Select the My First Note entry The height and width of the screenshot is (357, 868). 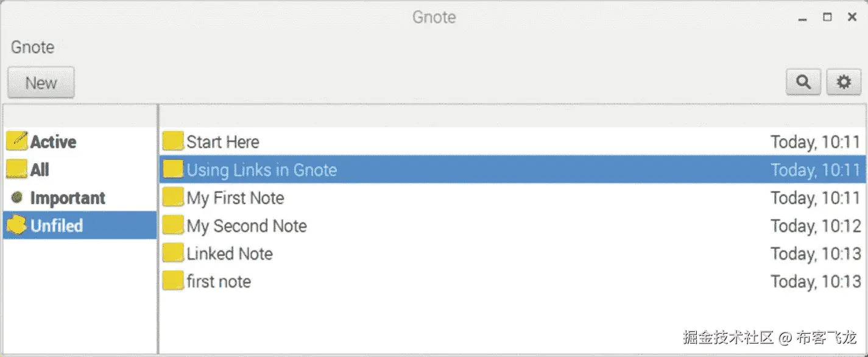(235, 198)
